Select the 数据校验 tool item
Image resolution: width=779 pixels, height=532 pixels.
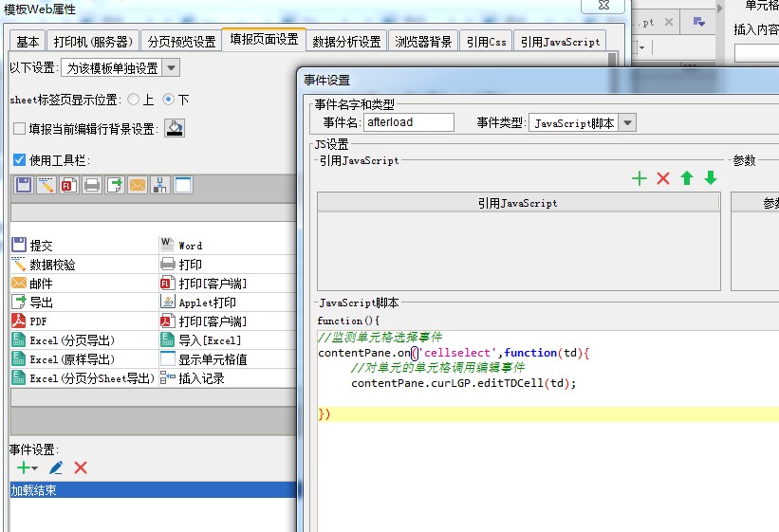point(83,265)
